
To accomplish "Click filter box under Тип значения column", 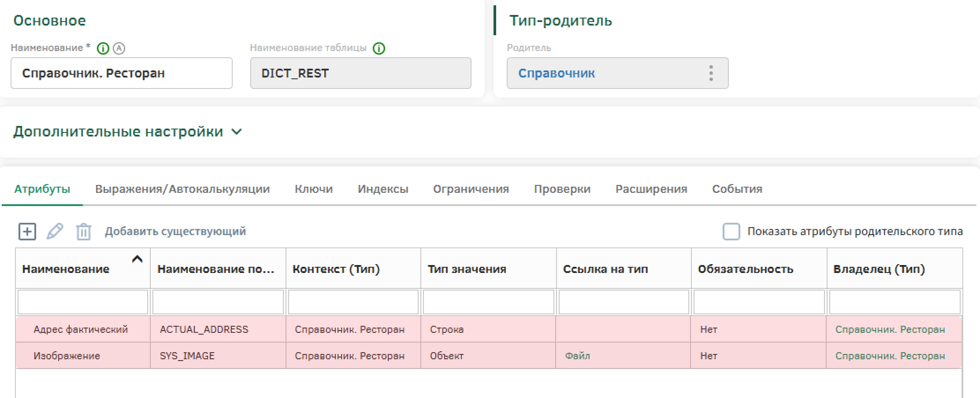I will point(488,302).
